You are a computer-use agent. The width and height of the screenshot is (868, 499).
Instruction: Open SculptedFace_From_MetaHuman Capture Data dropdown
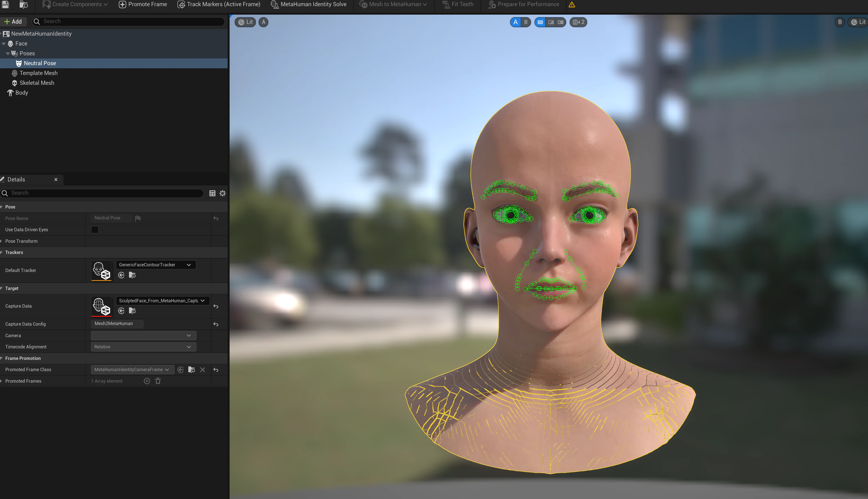click(163, 301)
